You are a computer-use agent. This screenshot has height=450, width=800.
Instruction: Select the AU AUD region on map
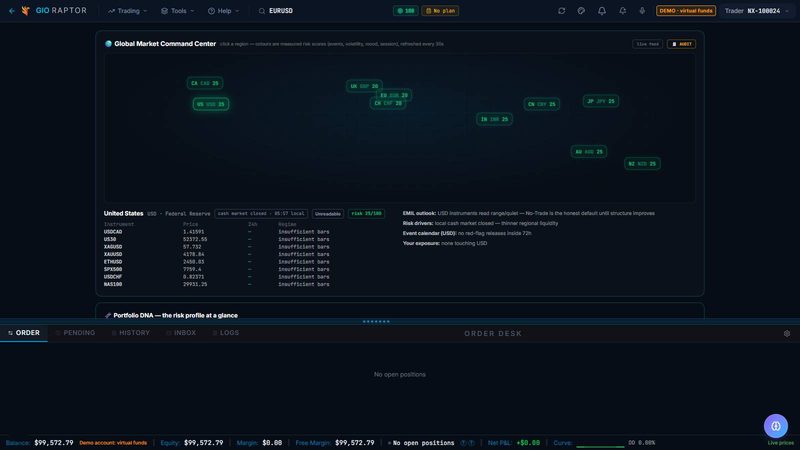(x=589, y=152)
